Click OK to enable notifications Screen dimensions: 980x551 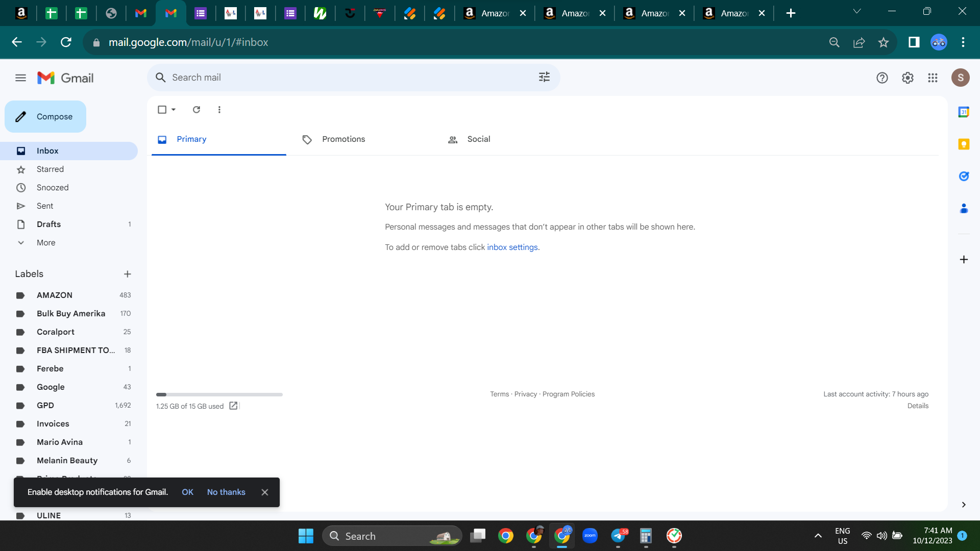187,492
